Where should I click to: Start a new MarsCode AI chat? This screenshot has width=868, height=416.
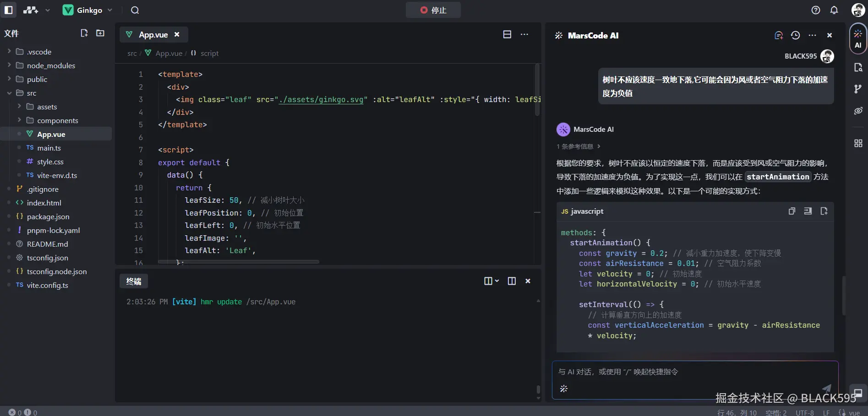pos(779,35)
